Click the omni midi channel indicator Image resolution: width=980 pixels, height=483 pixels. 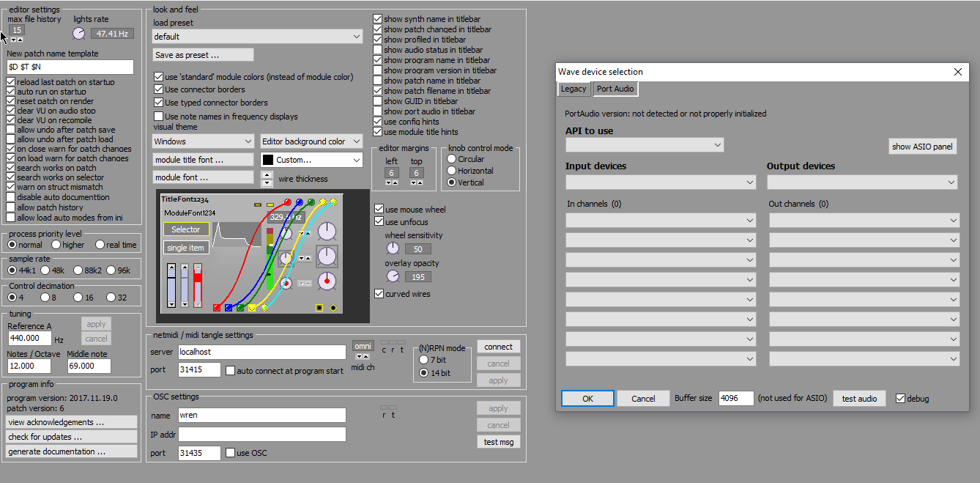363,346
